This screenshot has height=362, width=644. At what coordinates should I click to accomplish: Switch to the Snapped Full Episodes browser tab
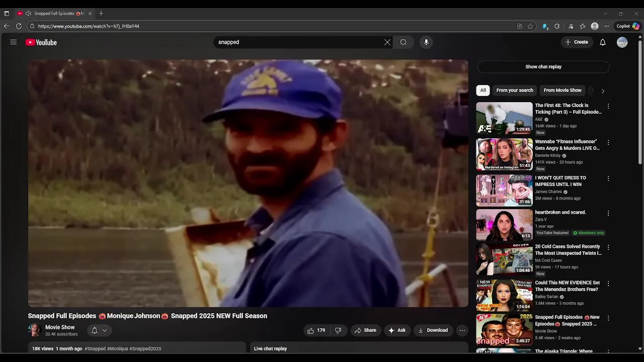(54, 14)
